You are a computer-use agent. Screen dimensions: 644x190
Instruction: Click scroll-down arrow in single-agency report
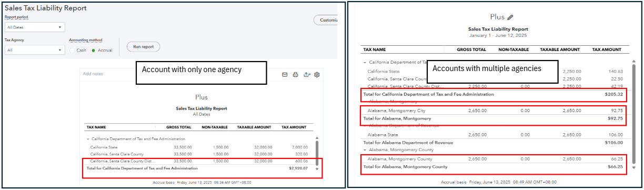coord(316,169)
